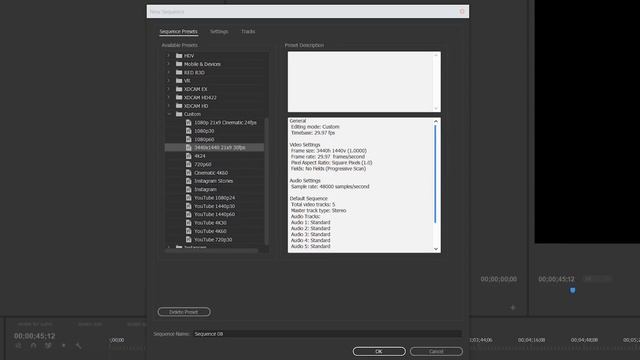Close the New Sequence dialog window

(462, 11)
